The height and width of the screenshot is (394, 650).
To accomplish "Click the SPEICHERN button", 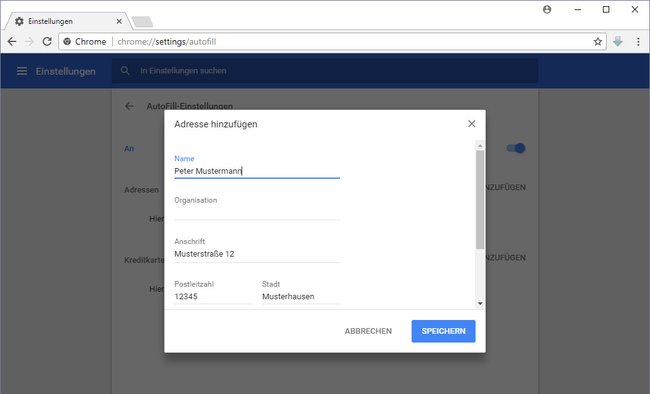I will 443,331.
